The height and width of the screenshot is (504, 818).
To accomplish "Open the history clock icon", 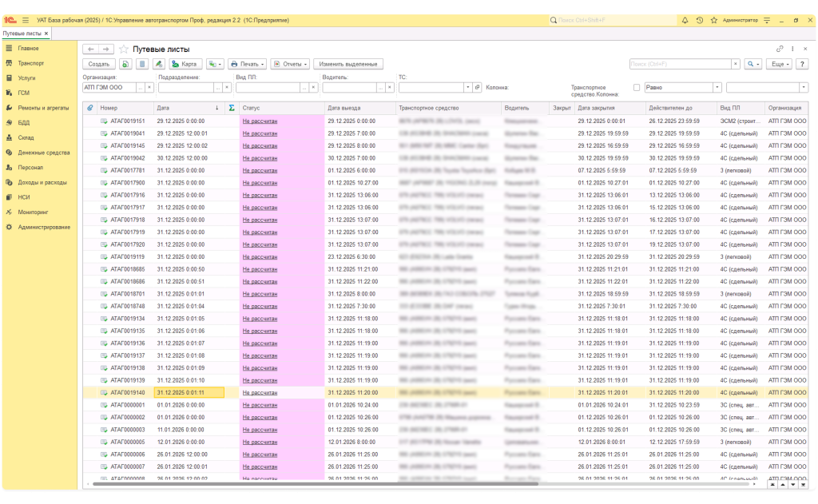I will (700, 20).
